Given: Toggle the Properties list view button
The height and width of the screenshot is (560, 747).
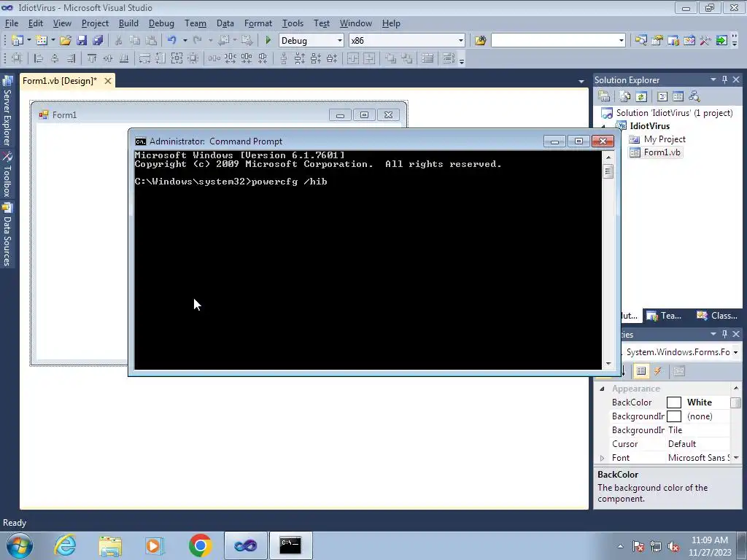Looking at the screenshot, I should (x=641, y=371).
